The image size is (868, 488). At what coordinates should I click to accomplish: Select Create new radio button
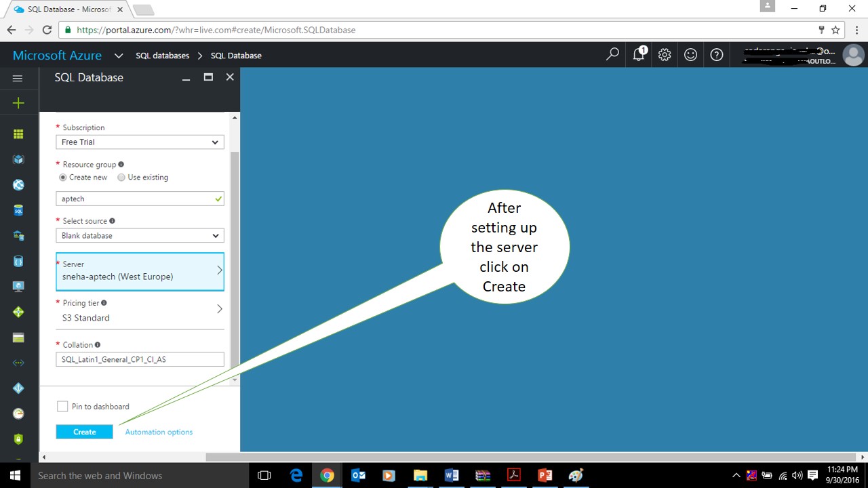[x=63, y=177]
